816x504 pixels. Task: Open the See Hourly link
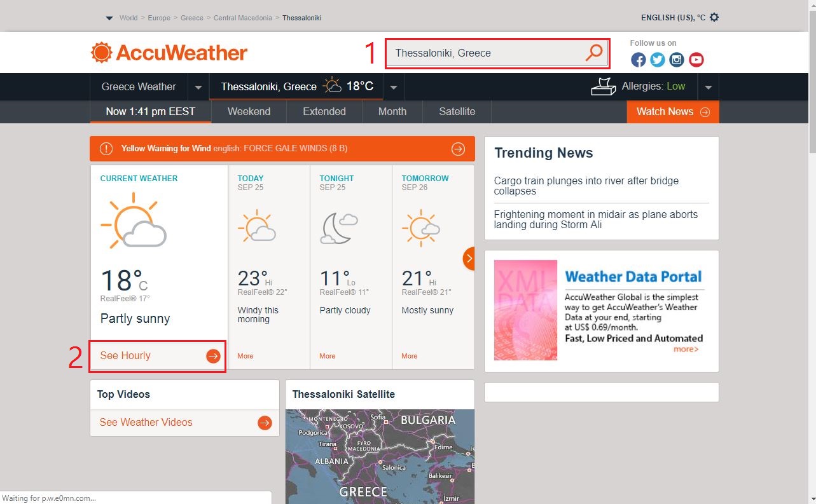[x=125, y=355]
